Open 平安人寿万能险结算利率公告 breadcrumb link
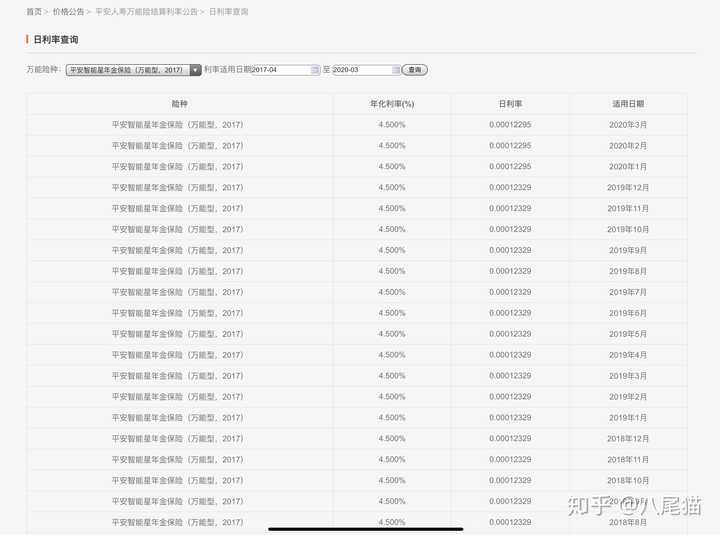Screen dimensions: 720x535 [x=146, y=12]
